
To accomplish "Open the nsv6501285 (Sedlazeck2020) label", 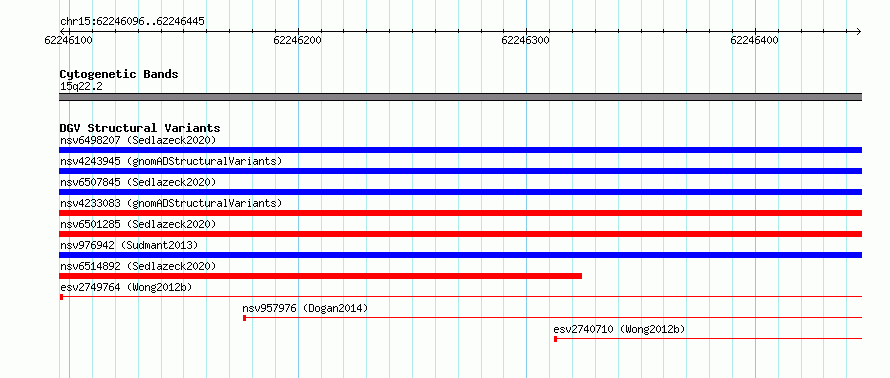I will coord(138,224).
